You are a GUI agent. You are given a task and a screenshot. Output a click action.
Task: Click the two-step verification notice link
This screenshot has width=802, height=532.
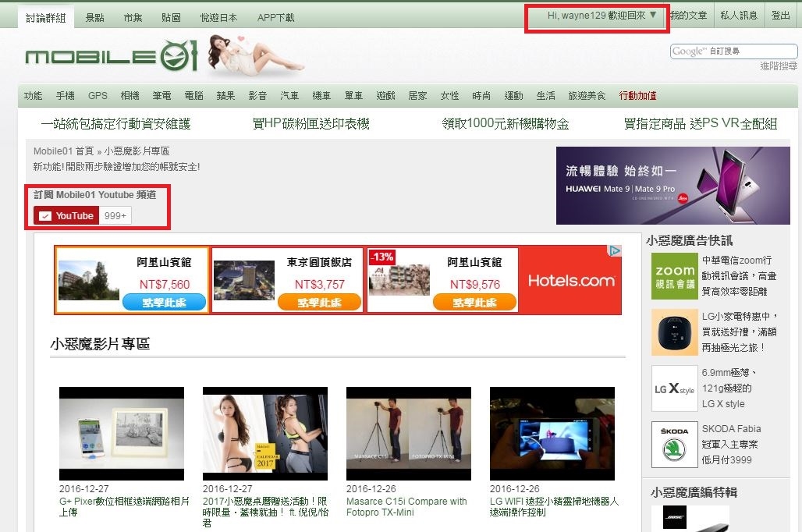116,167
